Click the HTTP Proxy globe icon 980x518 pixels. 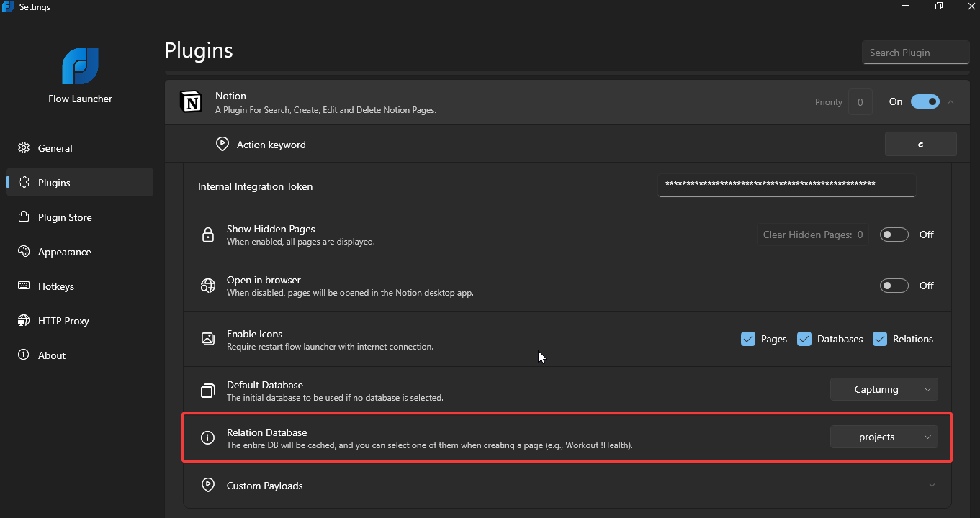pyautogui.click(x=24, y=321)
